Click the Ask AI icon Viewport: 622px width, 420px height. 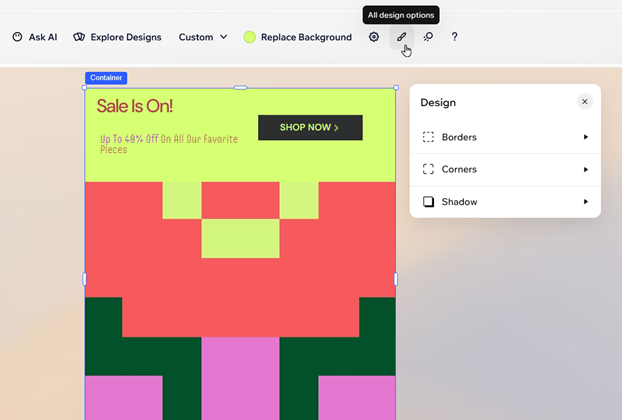pyautogui.click(x=17, y=37)
